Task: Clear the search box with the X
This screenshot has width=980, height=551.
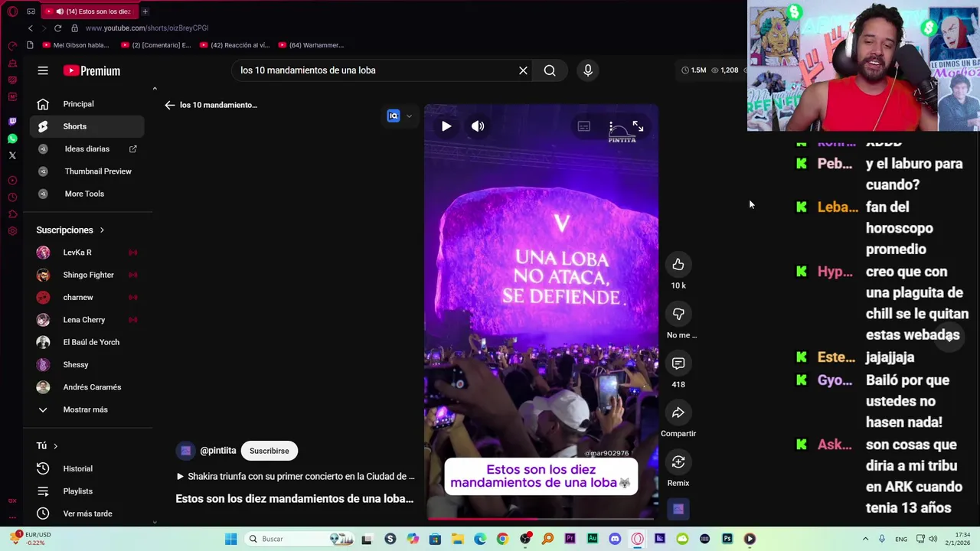Action: (x=523, y=70)
